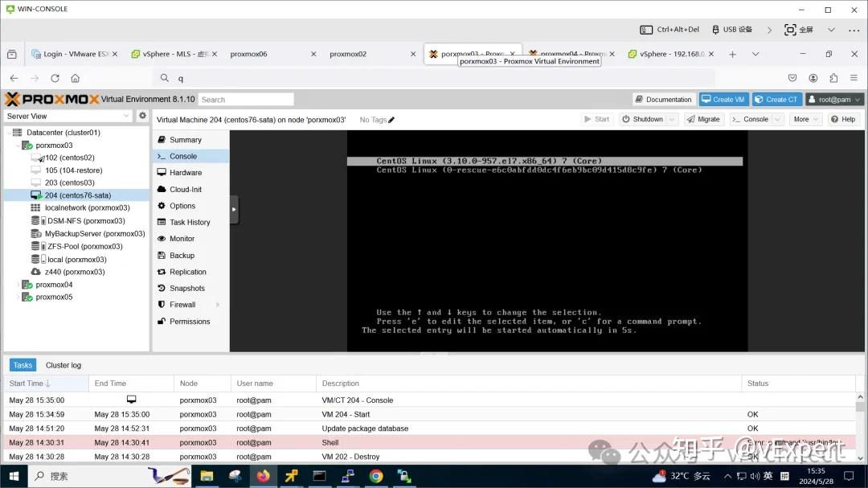Open Hardware in the VM sidebar

pos(186,172)
